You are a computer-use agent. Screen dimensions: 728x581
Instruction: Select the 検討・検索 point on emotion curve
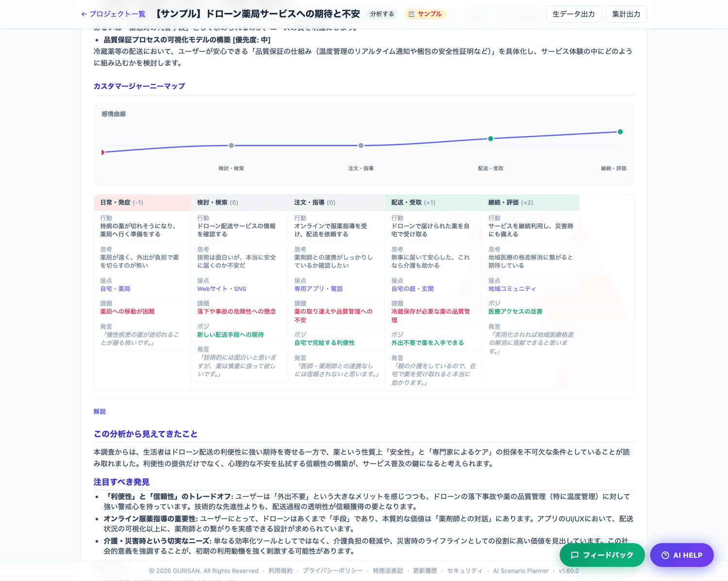click(232, 145)
